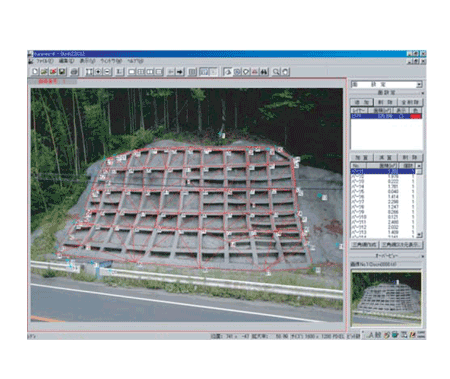Screen dimensions: 450x379
Task: Click the binoculars icon in toolbar
Action: [x=264, y=72]
